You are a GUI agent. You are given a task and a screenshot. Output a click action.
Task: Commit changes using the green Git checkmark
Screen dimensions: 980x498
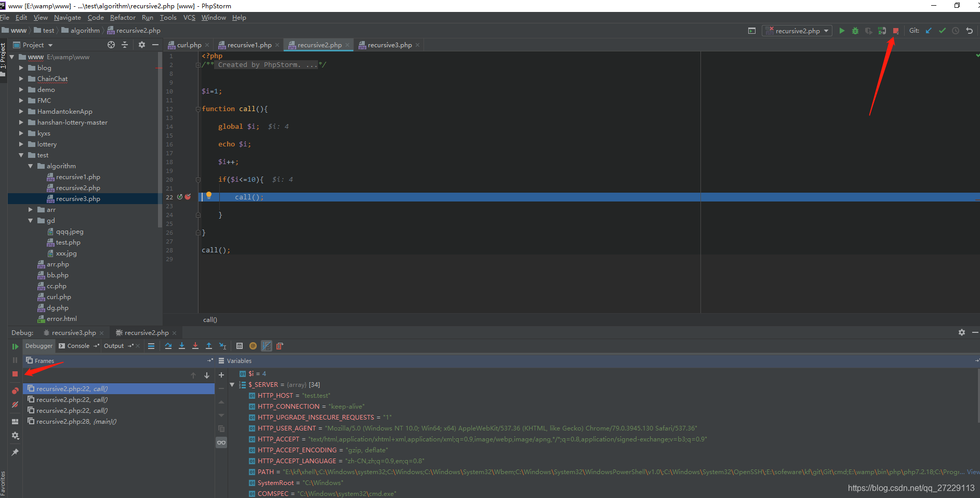pyautogui.click(x=942, y=31)
